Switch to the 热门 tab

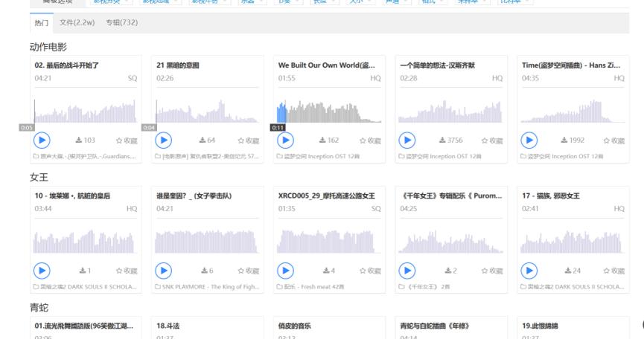click(42, 23)
